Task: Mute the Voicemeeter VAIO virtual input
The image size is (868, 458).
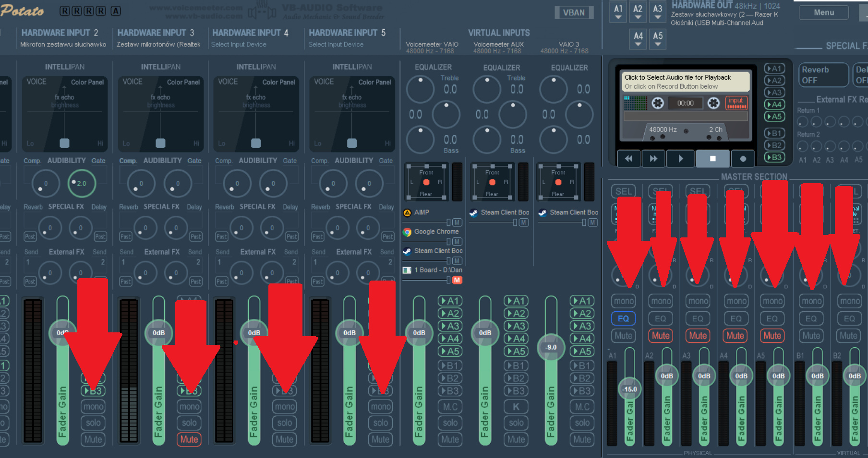Action: pyautogui.click(x=450, y=439)
